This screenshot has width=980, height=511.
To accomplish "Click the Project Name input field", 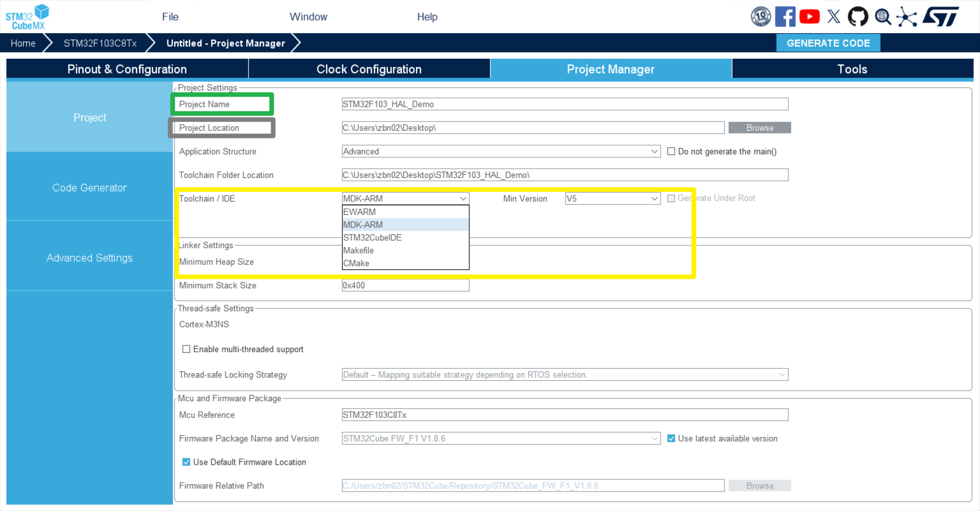I will coord(565,104).
